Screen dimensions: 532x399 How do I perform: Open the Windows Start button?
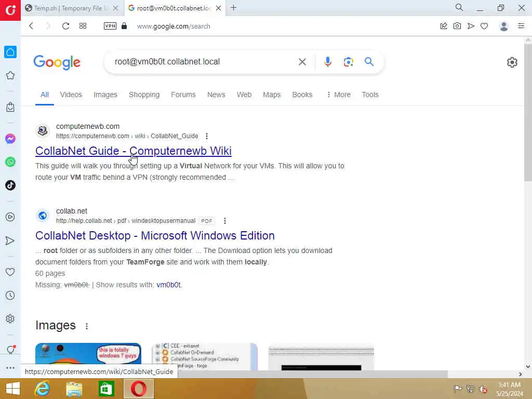point(13,389)
